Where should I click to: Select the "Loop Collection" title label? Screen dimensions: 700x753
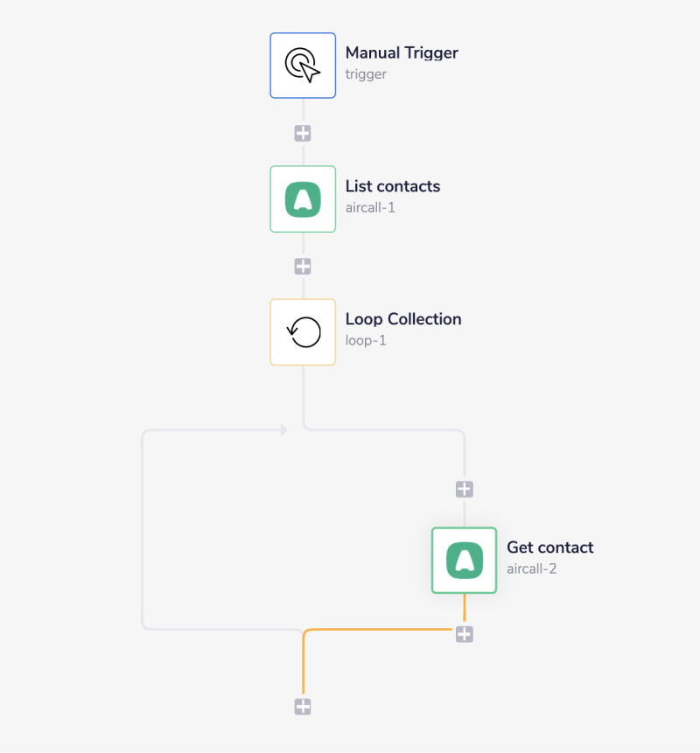tap(403, 319)
